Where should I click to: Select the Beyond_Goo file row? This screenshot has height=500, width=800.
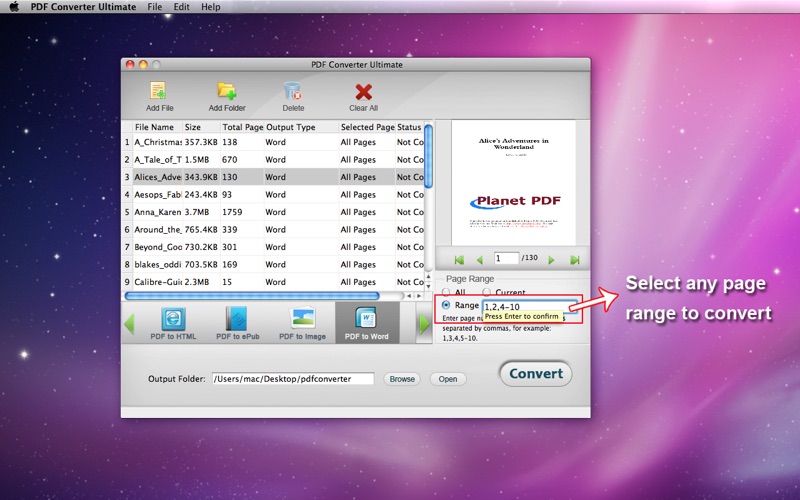click(x=273, y=247)
